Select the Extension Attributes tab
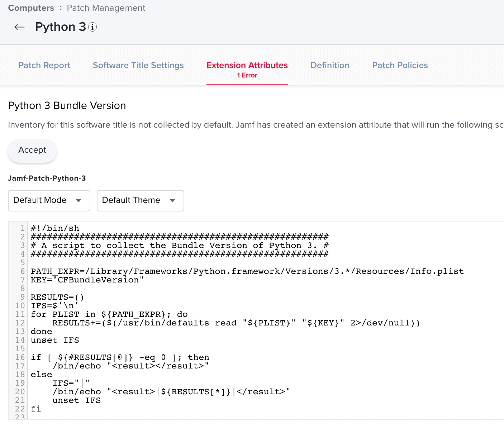This screenshot has width=504, height=438. point(247,65)
